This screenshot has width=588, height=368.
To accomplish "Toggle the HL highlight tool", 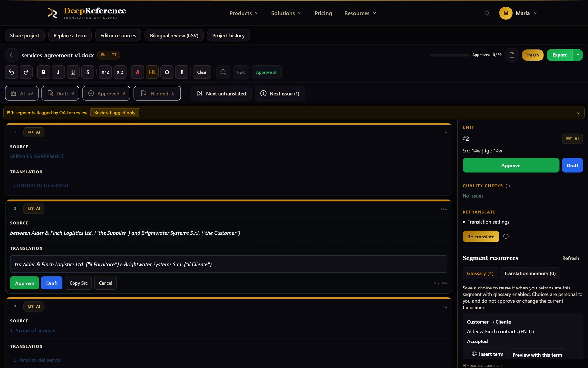I will point(152,72).
